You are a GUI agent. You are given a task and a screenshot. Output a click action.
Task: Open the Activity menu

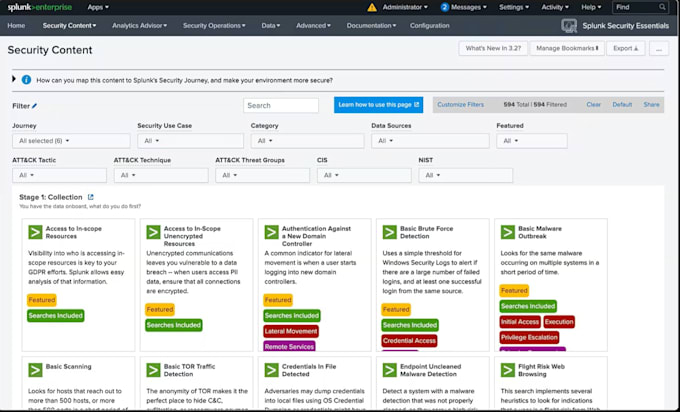[x=555, y=7]
